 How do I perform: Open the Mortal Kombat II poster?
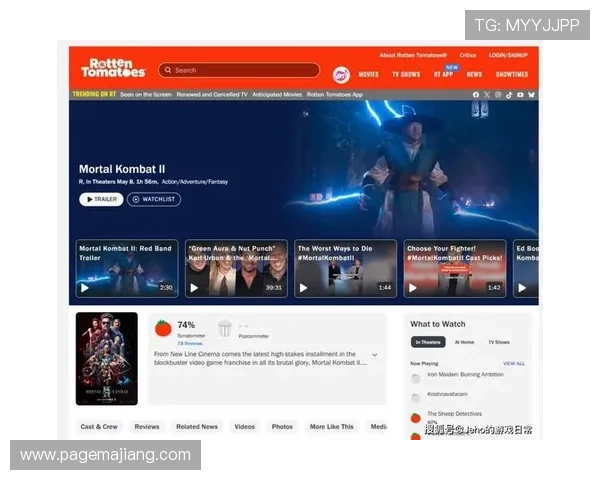click(107, 359)
